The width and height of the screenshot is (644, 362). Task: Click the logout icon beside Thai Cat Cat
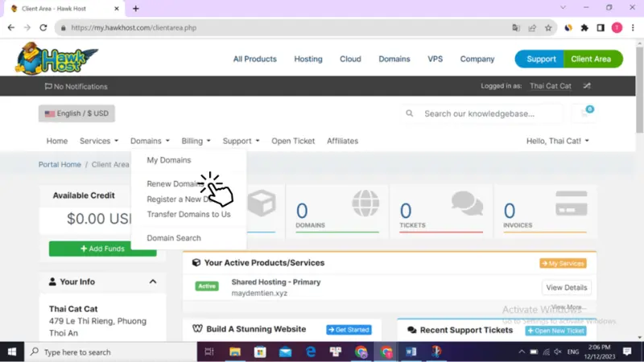(587, 86)
